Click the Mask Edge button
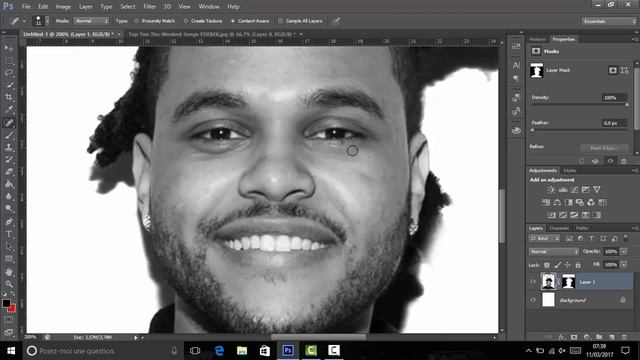 (x=604, y=148)
